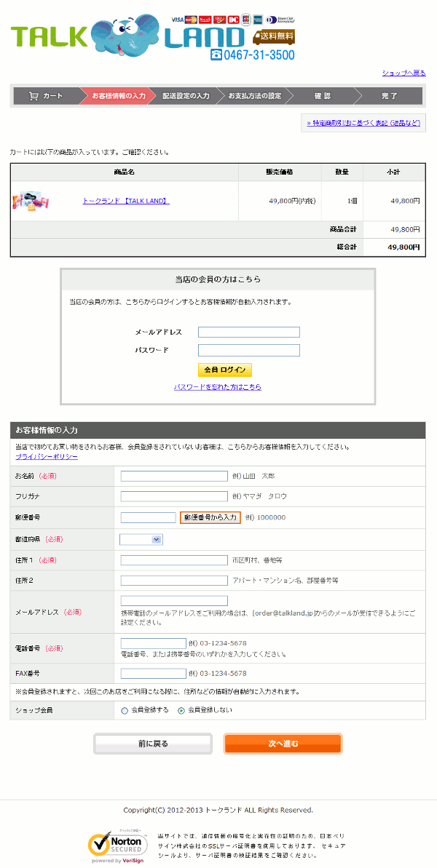The image size is (437, 868).
Task: Select the 会員登録する radio button
Action: [x=124, y=710]
